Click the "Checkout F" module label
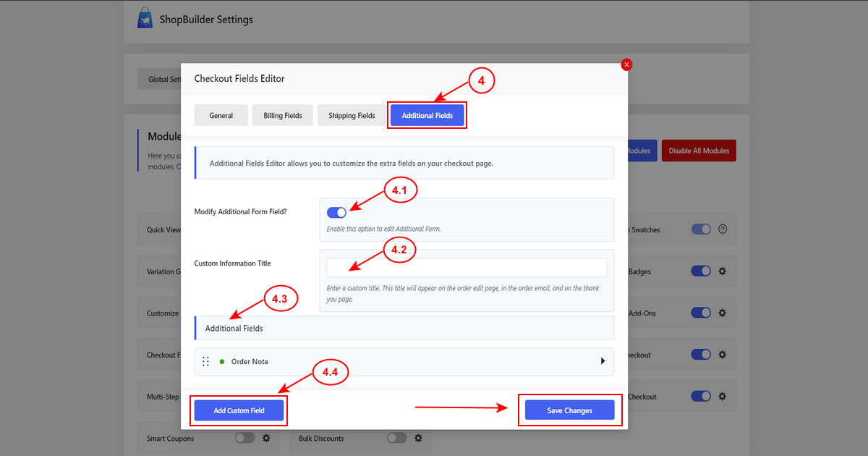Screen dimensions: 868x456 (x=163, y=355)
